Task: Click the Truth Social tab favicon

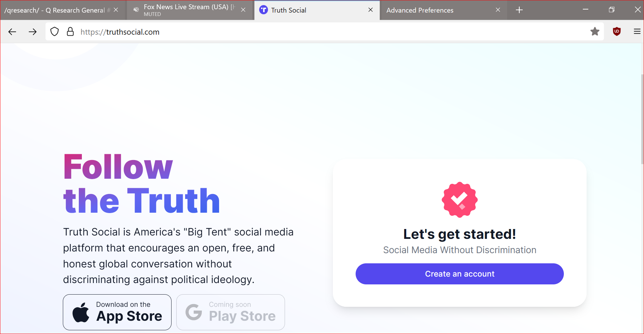Action: coord(264,10)
